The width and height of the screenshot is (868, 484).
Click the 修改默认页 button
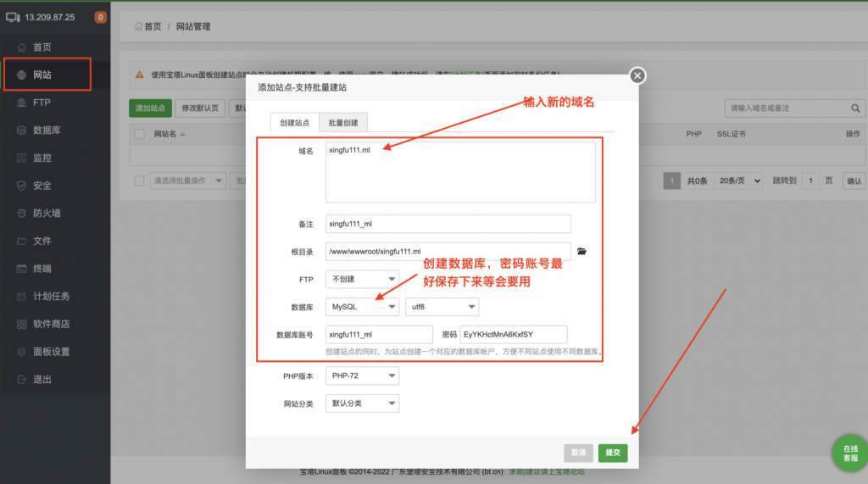[200, 108]
